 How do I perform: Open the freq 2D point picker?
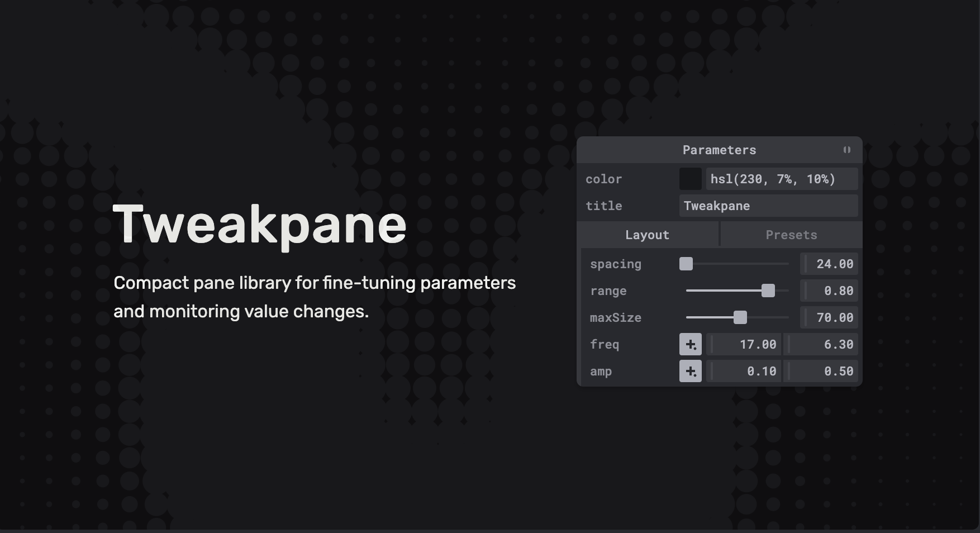[x=690, y=344]
